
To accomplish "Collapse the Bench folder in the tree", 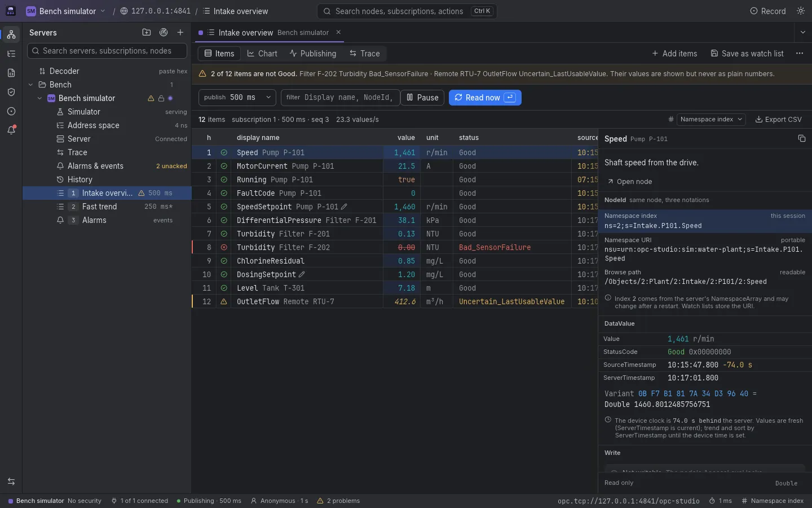I will 30,85.
